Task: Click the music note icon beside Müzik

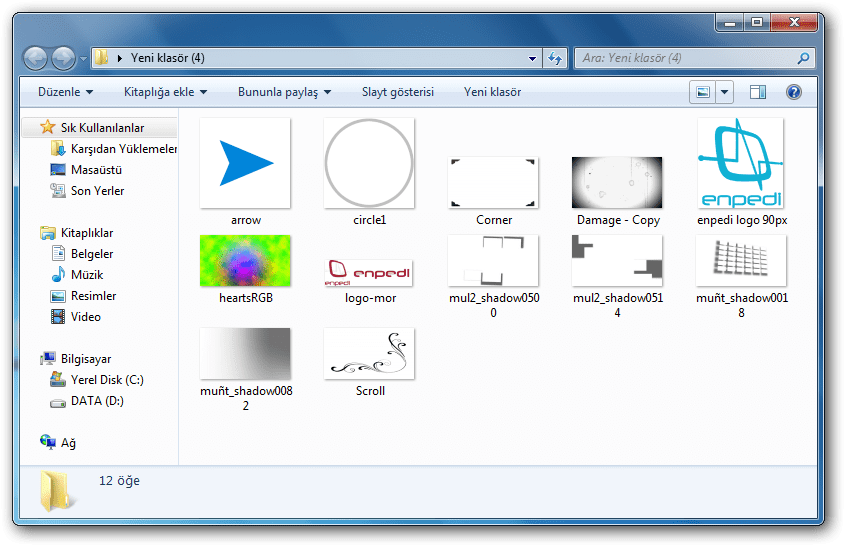Action: [58, 275]
